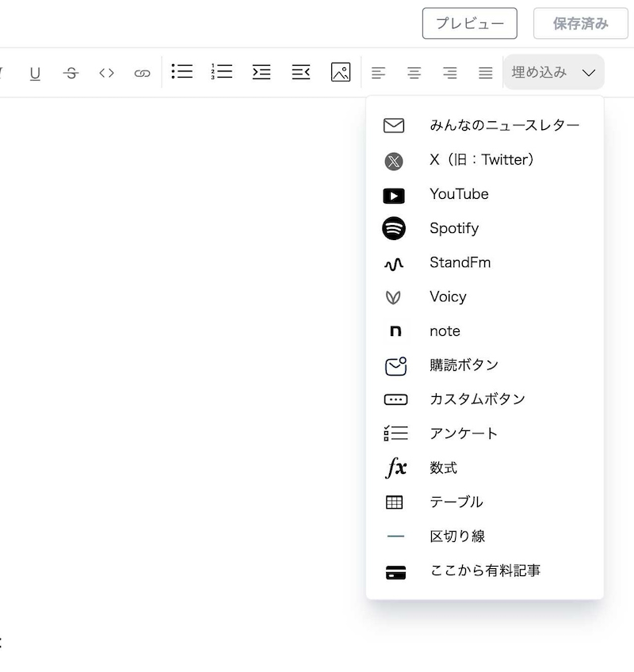Select ここから有料記事 option
This screenshot has height=672, width=634.
pos(485,571)
